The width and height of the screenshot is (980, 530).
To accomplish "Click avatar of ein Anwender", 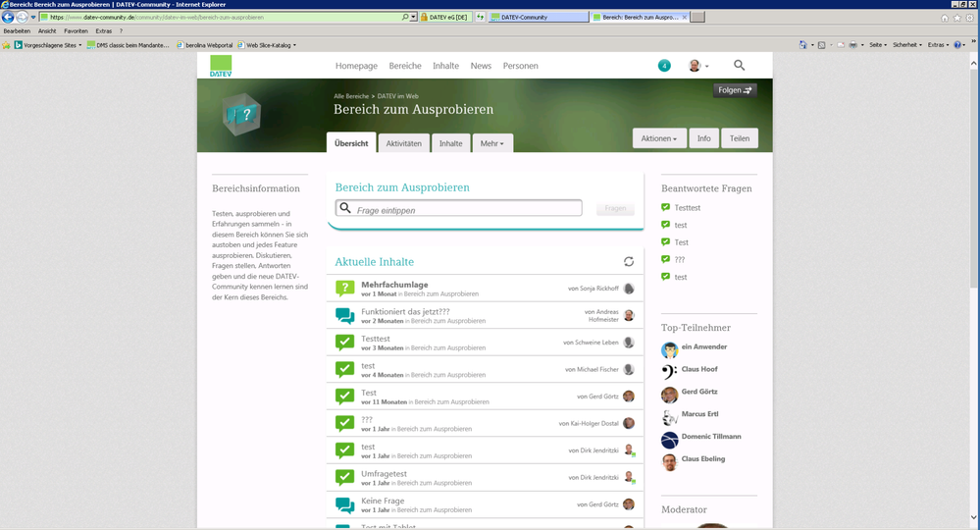I will [669, 350].
